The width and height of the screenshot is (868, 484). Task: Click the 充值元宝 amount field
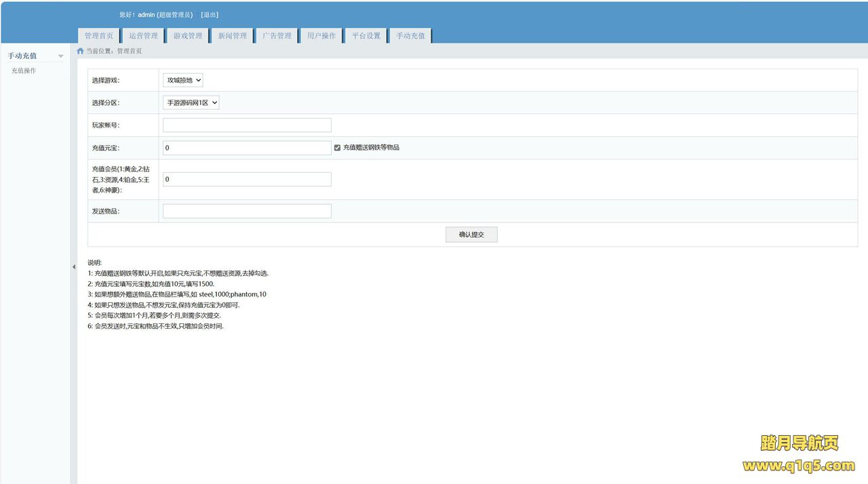click(247, 148)
